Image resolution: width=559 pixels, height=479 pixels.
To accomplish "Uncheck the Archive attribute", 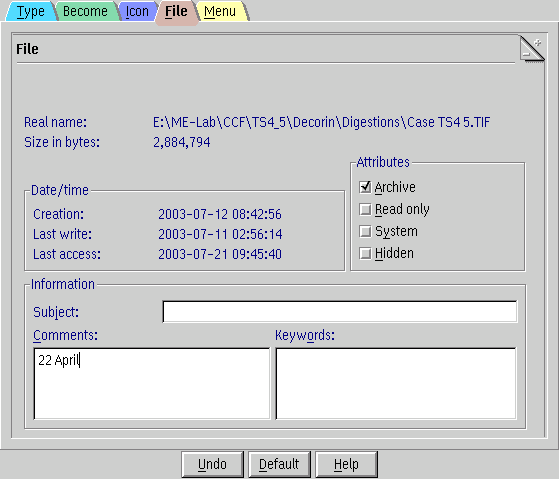I will 365,187.
